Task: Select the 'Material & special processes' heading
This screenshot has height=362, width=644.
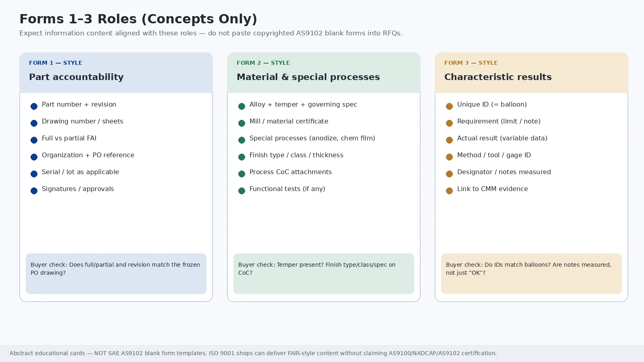Action: [x=308, y=77]
